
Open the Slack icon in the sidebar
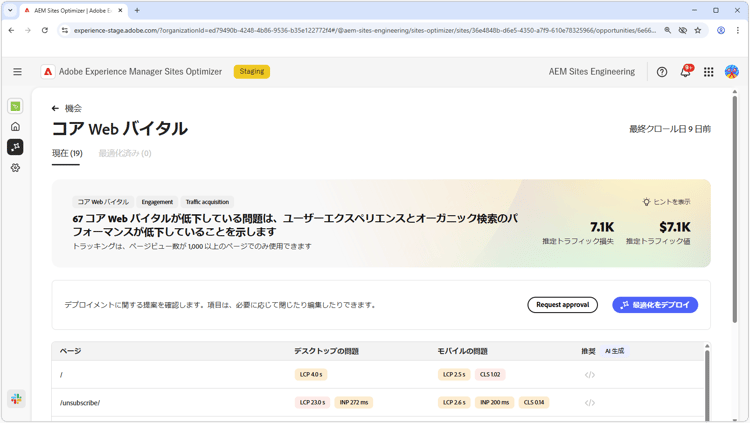pos(16,399)
